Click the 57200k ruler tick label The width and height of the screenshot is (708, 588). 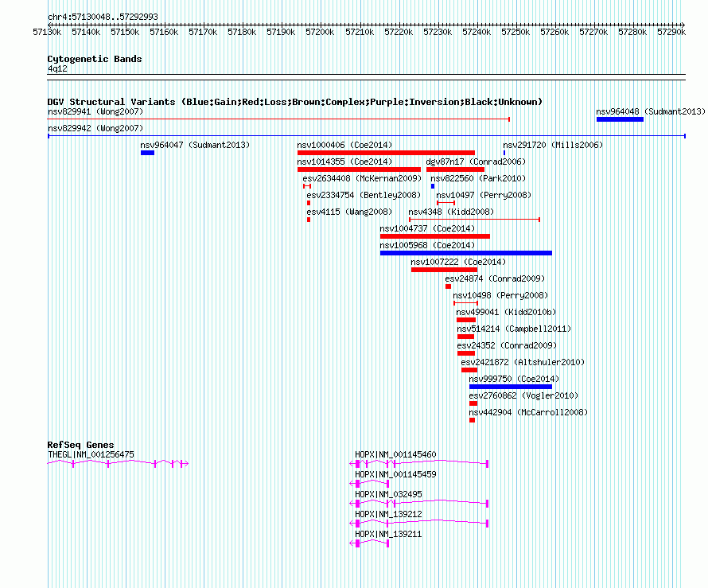320,32
